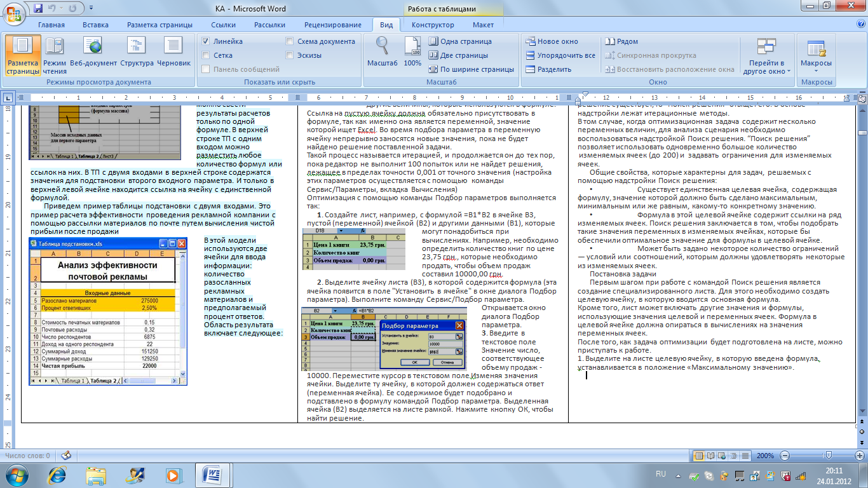Click Разделить window command
Screen dimensions: 868x488
click(x=549, y=69)
